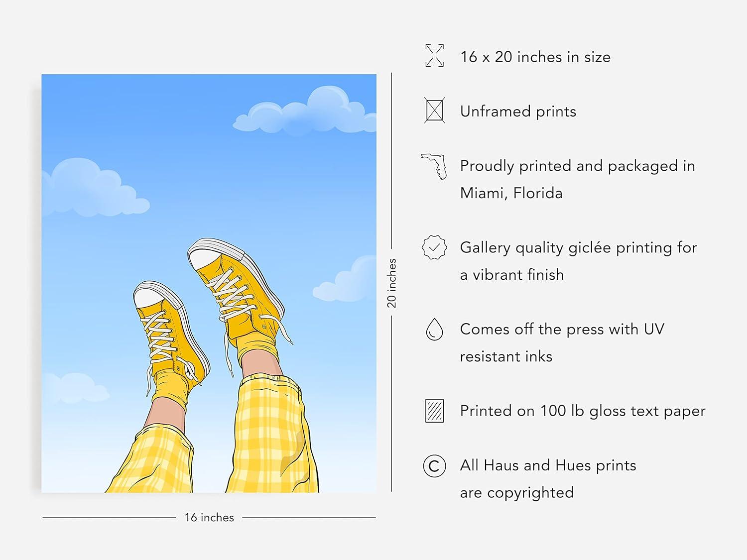
Task: Click 'All Haus and Hues prints' text
Action: coord(548,465)
